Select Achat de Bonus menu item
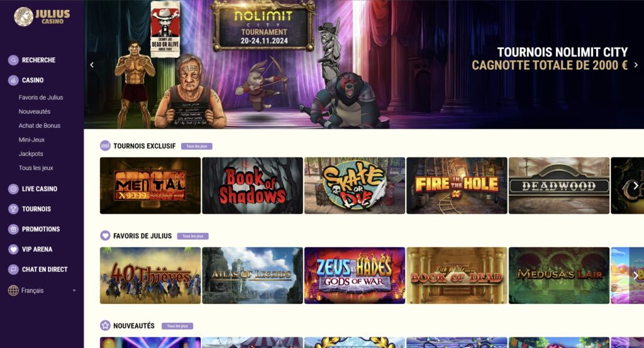This screenshot has width=644, height=348. [40, 126]
